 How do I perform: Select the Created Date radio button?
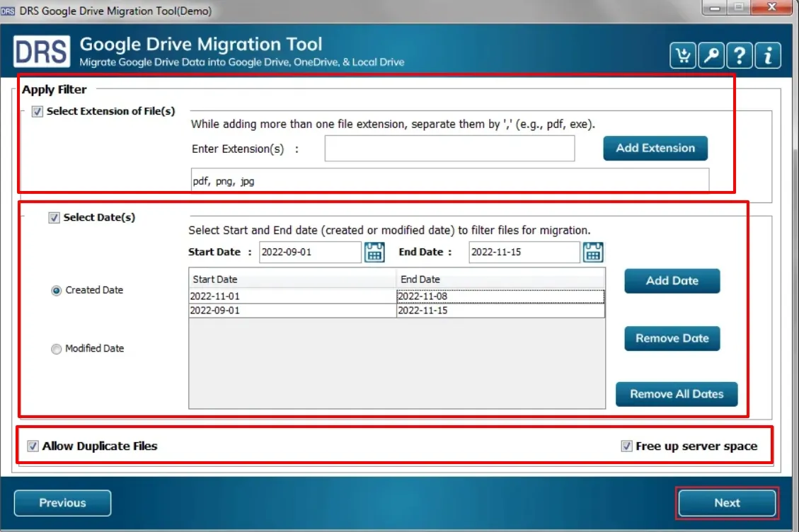tap(57, 291)
